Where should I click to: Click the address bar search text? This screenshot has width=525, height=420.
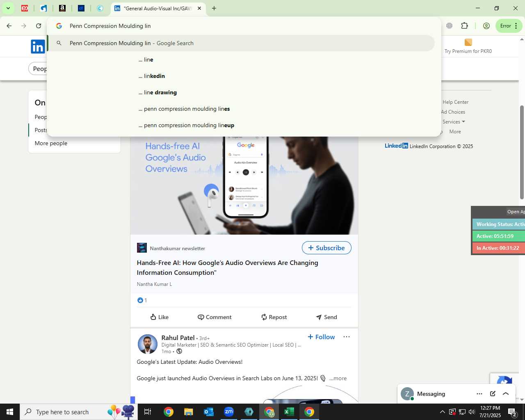[x=110, y=26]
